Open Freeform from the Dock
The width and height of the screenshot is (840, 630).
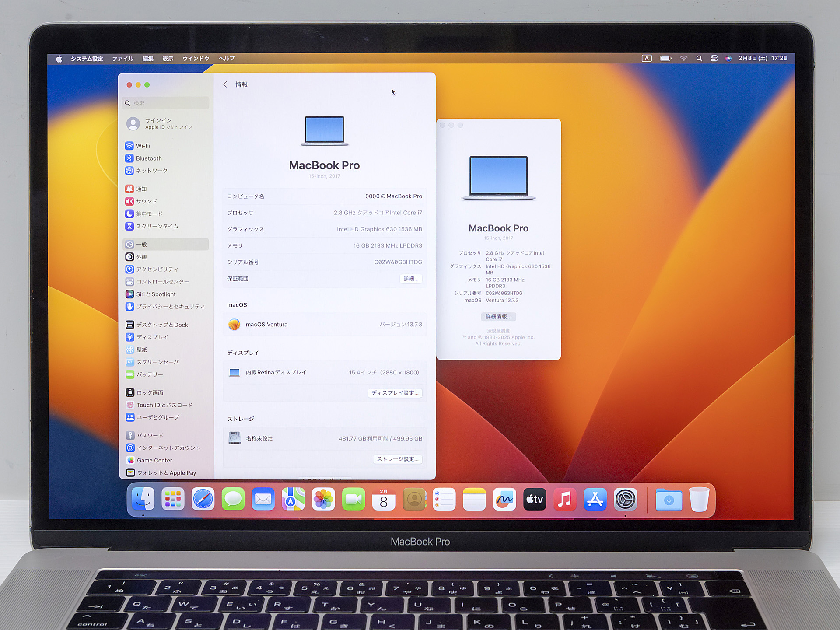(504, 499)
